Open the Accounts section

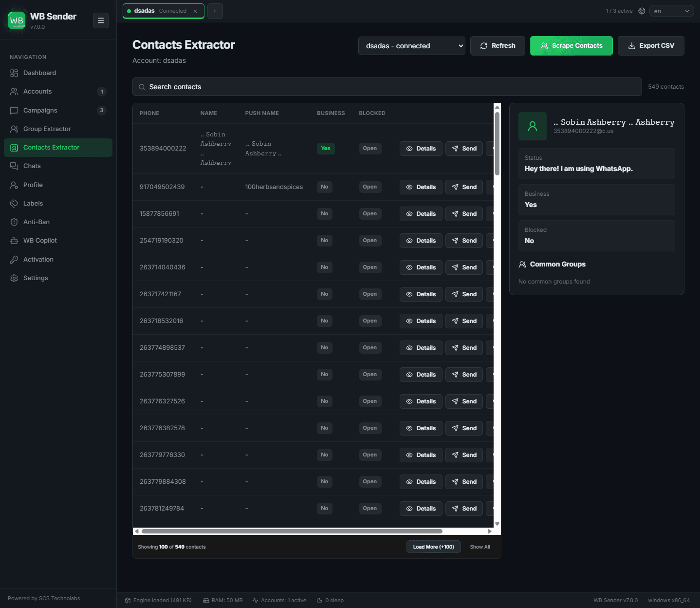(58, 92)
